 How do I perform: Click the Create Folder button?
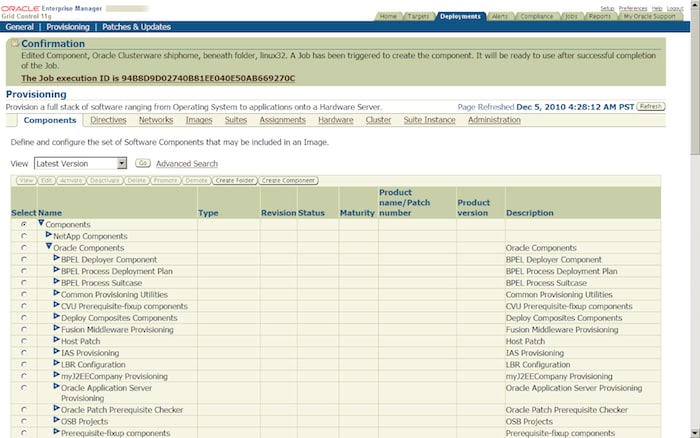click(235, 180)
